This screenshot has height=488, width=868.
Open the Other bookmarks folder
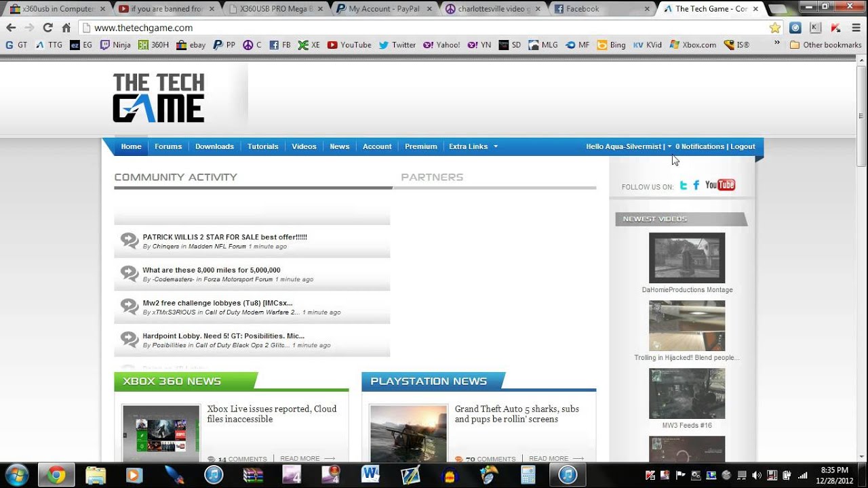coord(825,45)
